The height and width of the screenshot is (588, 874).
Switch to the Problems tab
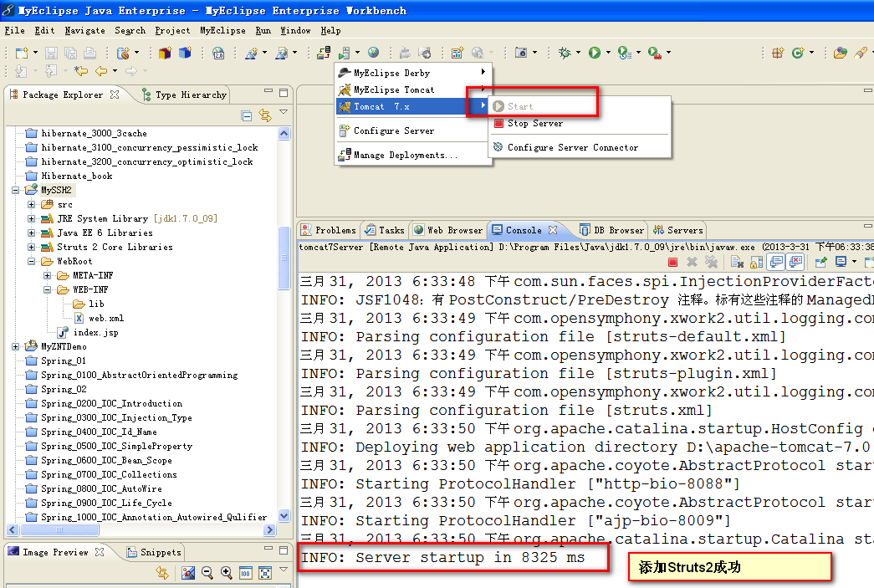point(329,230)
